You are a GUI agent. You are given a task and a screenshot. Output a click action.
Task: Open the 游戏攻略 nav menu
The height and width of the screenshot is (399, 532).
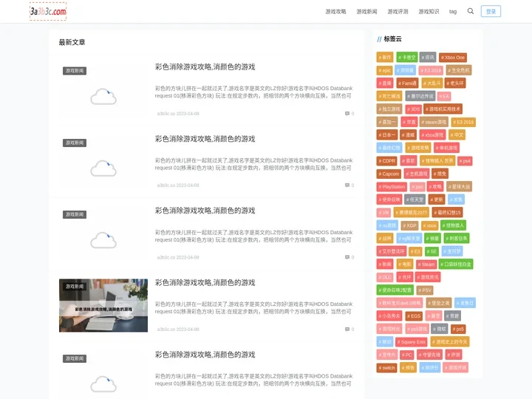tap(335, 12)
